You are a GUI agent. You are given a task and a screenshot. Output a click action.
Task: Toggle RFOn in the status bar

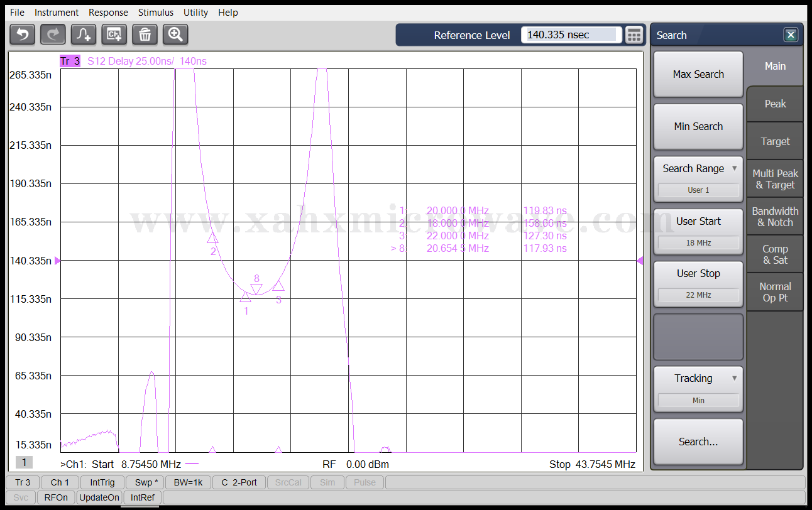(x=56, y=497)
